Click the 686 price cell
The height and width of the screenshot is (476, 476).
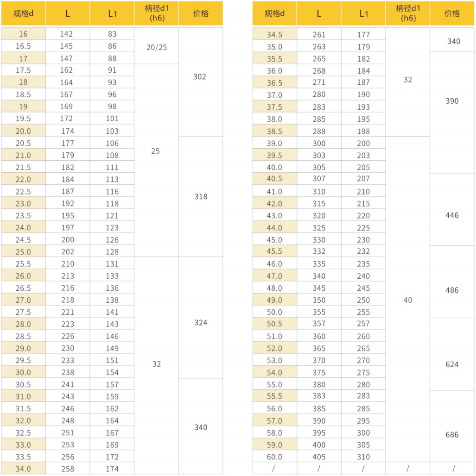452,435
